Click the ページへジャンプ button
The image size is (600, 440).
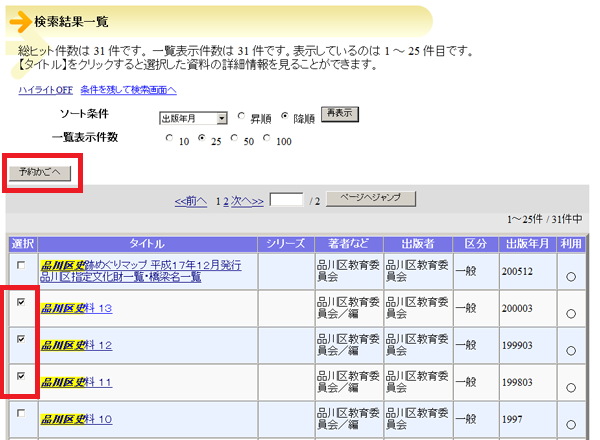click(x=371, y=199)
